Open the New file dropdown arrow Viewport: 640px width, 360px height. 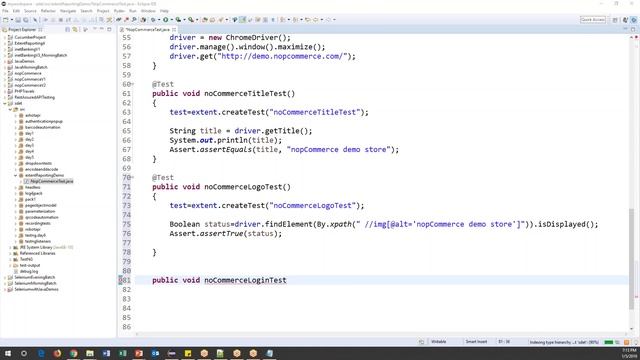tap(11, 20)
